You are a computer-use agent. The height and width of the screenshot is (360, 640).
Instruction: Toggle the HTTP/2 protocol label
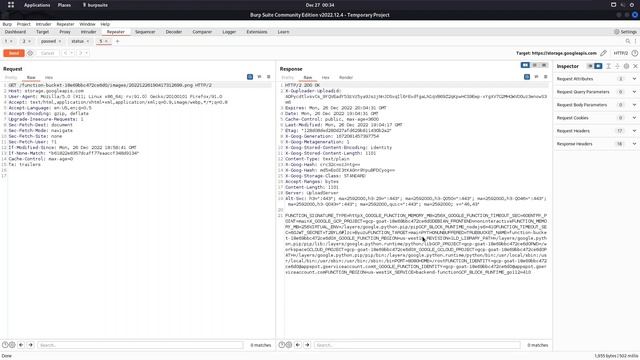pyautogui.click(x=620, y=53)
